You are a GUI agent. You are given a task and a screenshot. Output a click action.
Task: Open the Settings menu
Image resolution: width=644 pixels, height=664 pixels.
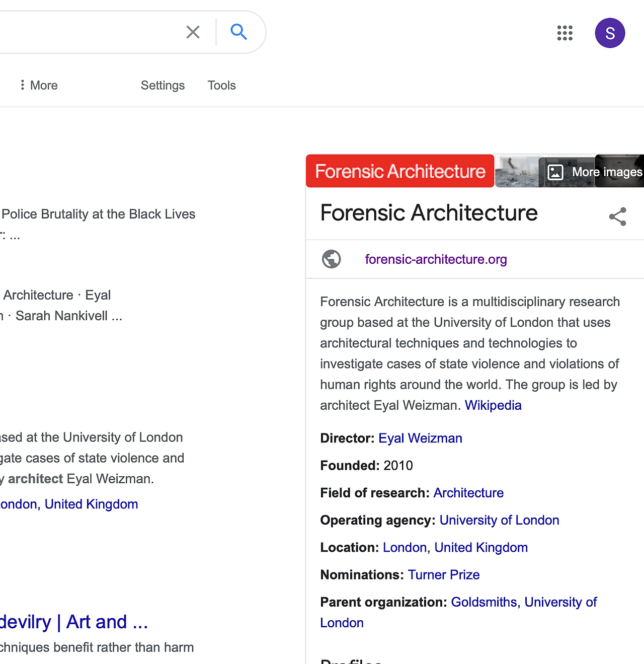pos(163,86)
